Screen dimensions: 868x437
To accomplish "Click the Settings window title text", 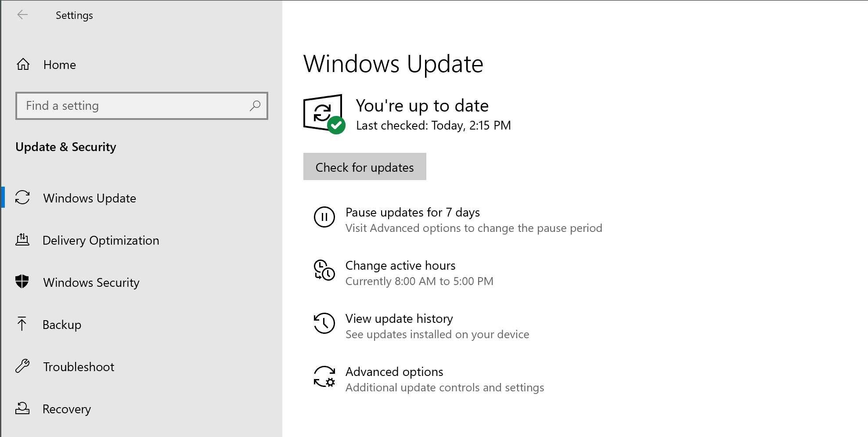I will click(x=74, y=15).
